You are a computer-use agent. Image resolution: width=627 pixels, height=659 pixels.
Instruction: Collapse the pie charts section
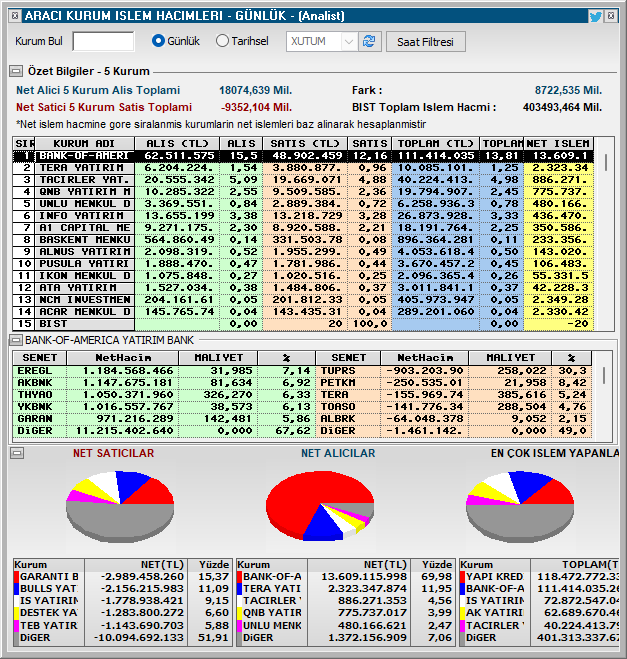(17, 453)
